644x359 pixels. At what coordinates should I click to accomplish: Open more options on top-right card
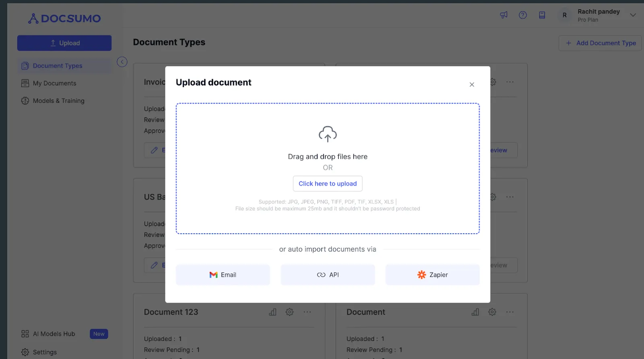click(510, 82)
